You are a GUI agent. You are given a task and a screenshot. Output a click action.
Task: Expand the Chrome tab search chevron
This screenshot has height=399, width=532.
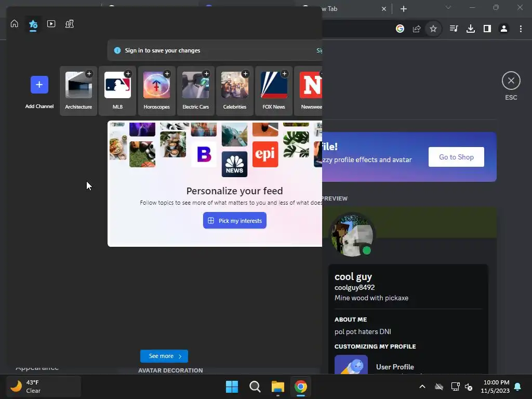coord(448,7)
